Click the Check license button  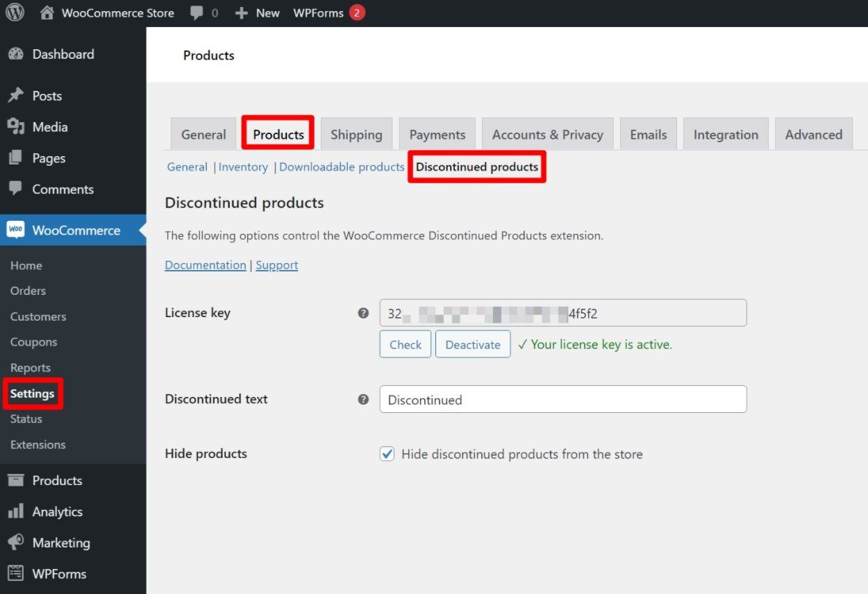point(406,344)
